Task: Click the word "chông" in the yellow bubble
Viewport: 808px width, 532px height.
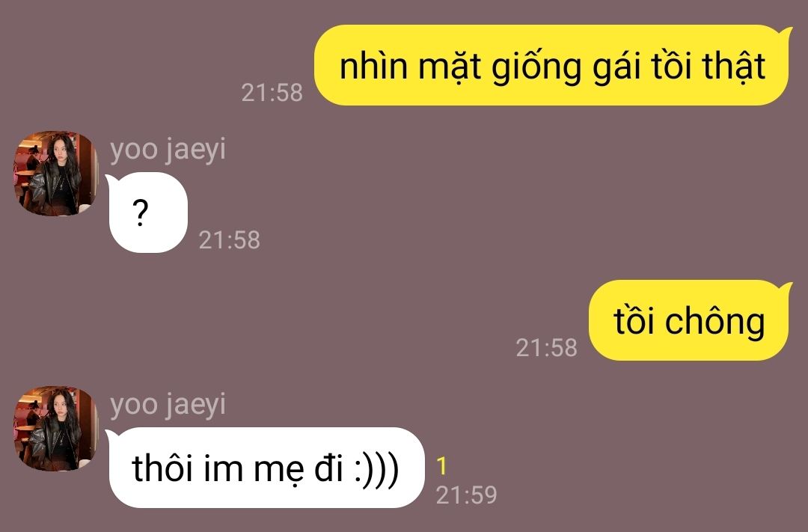Action: click(714, 321)
